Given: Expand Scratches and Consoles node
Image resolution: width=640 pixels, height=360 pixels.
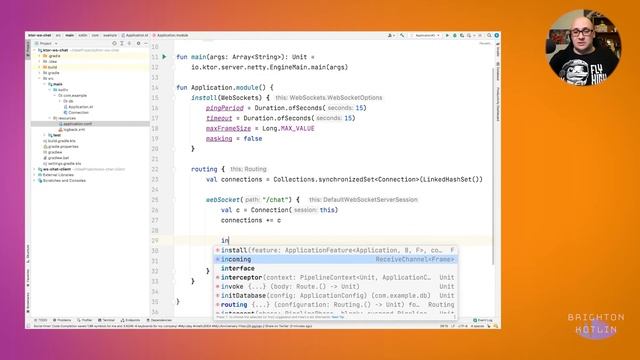Looking at the screenshot, I should 35,180.
